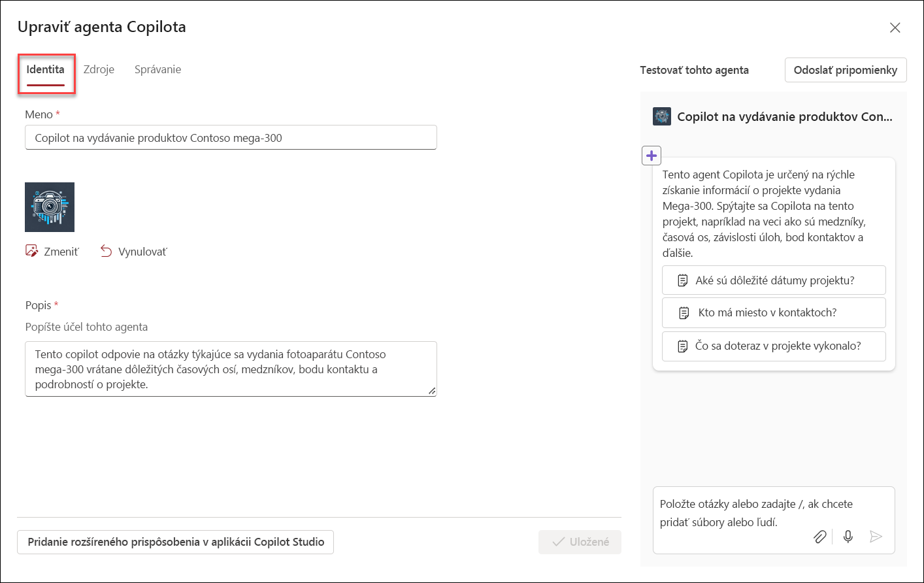The width and height of the screenshot is (924, 583).
Task: Open advanced customization in Copilot Studio
Action: (175, 542)
